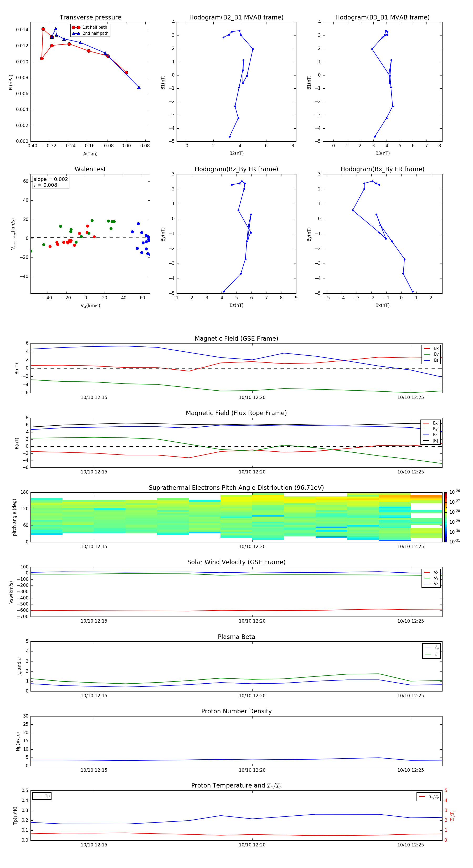
Task: Click the 'Vy' legend entry
Action: pyautogui.click(x=431, y=578)
